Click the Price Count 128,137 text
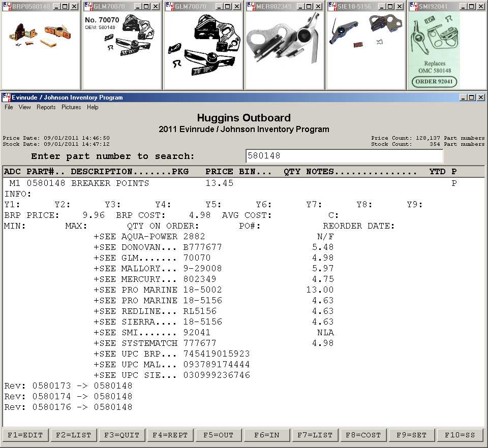488x448 pixels. [x=428, y=138]
